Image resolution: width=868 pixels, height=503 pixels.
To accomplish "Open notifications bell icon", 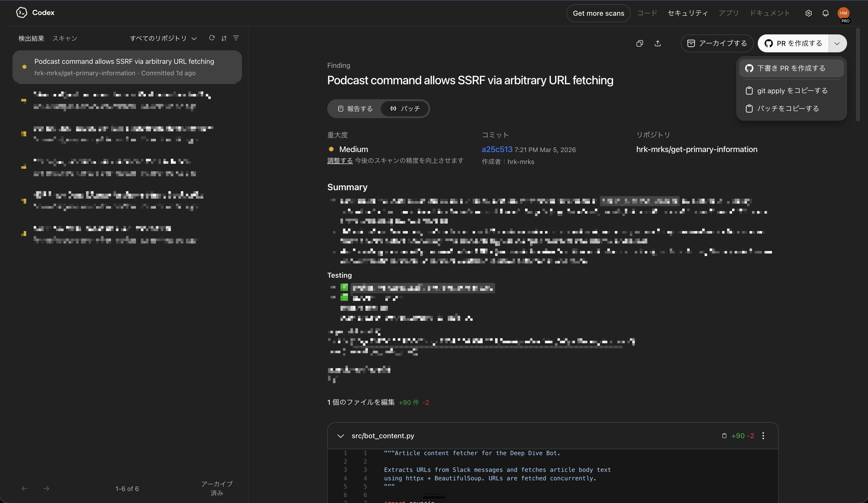I will click(825, 13).
